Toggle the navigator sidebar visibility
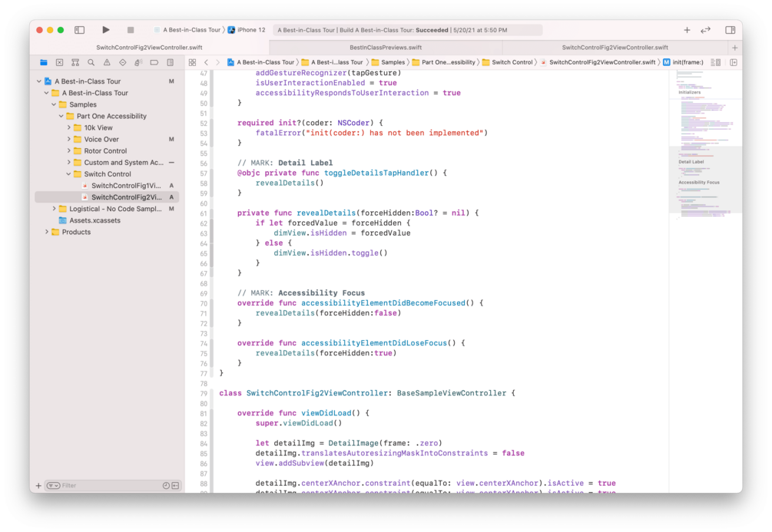 coord(79,30)
